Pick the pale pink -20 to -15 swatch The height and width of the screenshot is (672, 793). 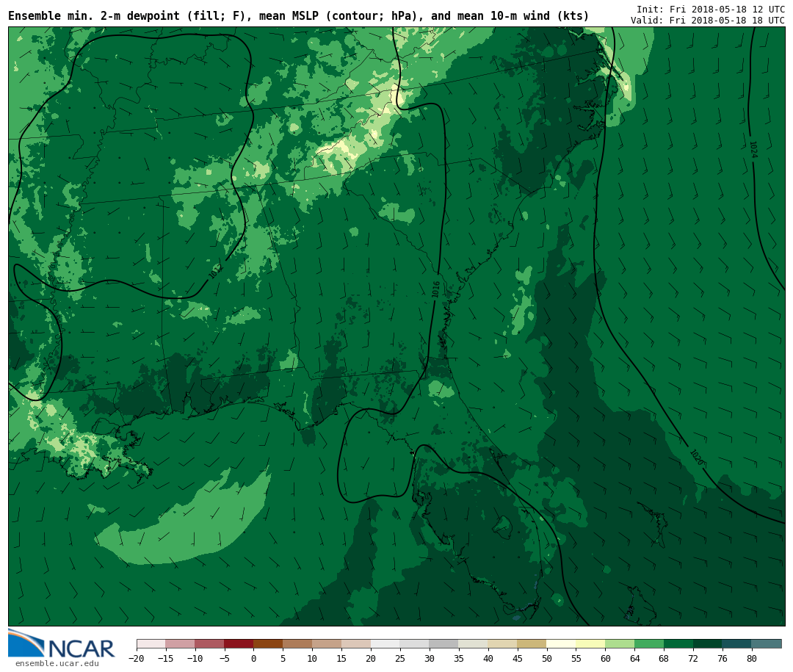tap(151, 643)
